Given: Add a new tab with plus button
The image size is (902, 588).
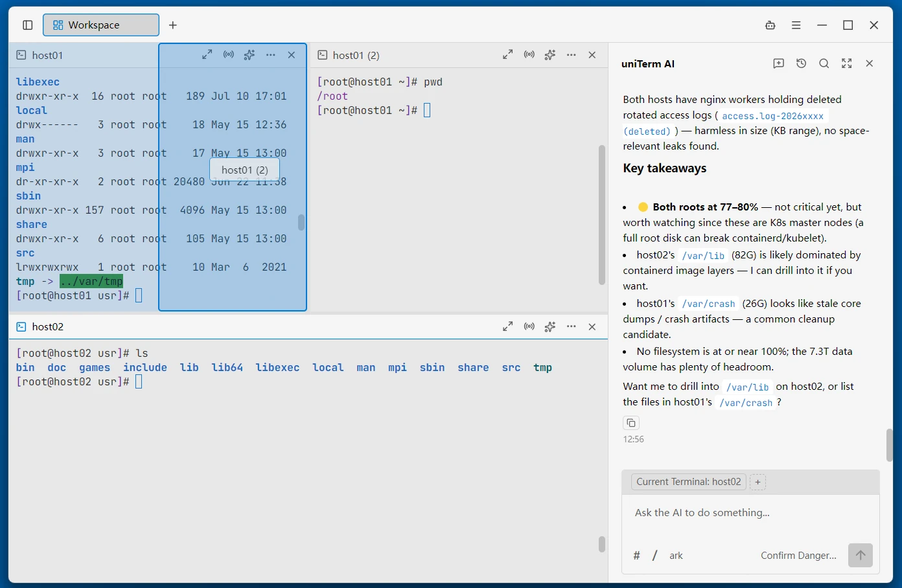Looking at the screenshot, I should click(173, 25).
